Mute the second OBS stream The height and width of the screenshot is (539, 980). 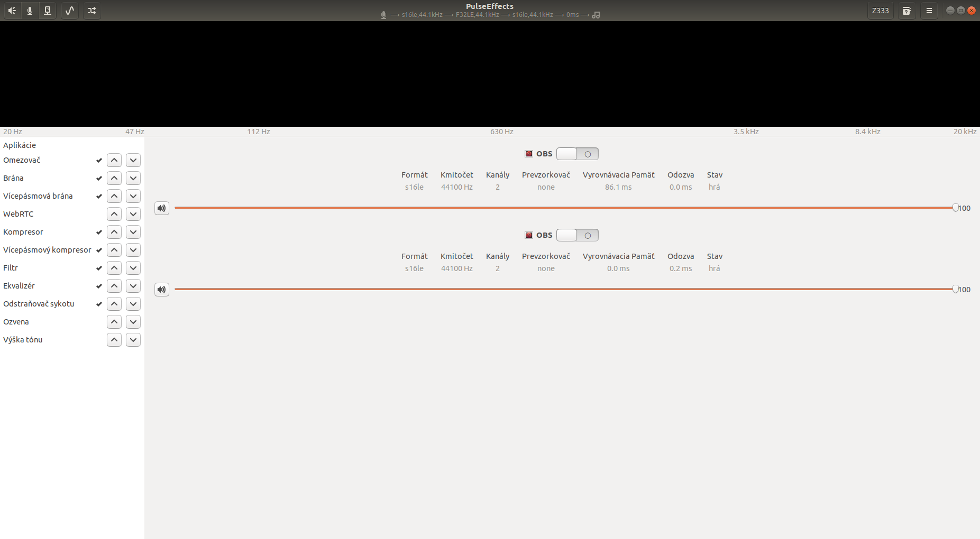(x=162, y=290)
